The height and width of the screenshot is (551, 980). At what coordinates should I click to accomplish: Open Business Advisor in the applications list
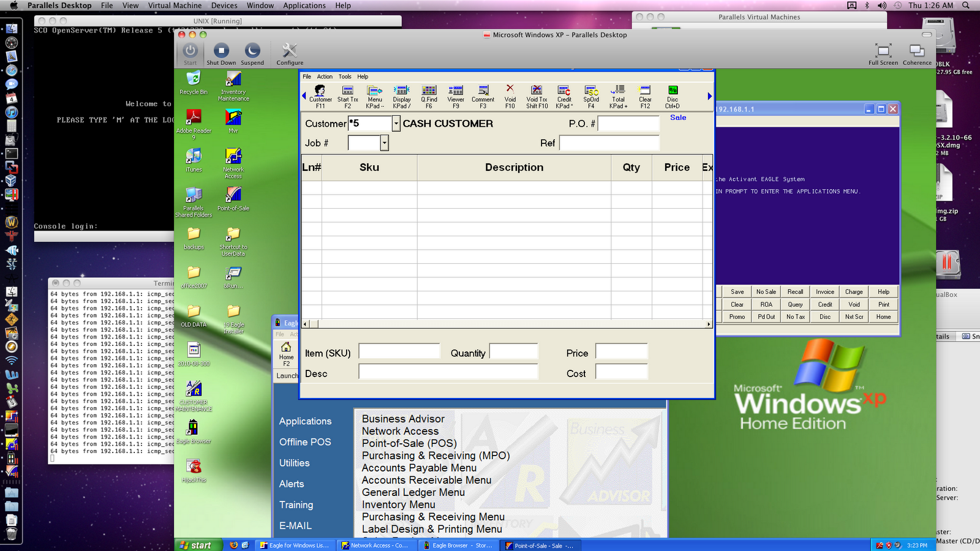(x=403, y=419)
